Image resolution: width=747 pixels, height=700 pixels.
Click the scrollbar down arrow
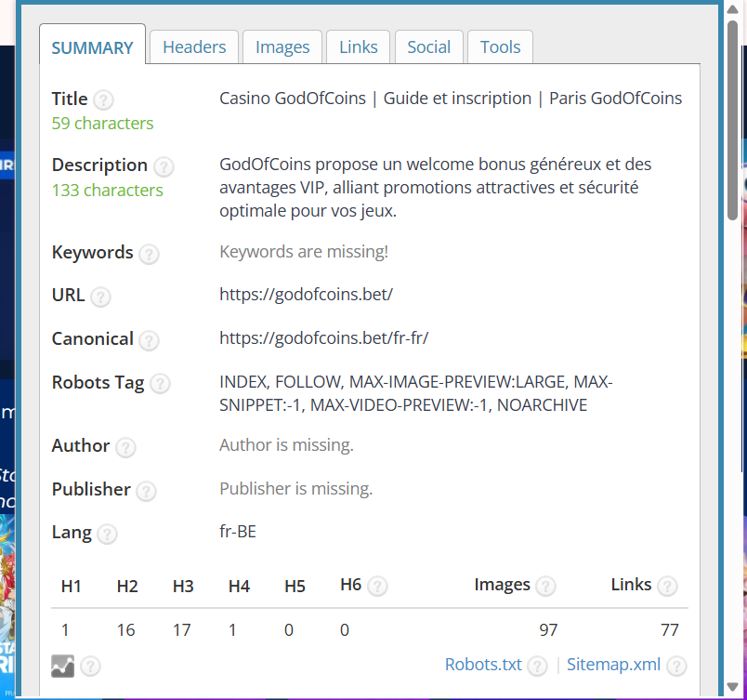[x=733, y=686]
